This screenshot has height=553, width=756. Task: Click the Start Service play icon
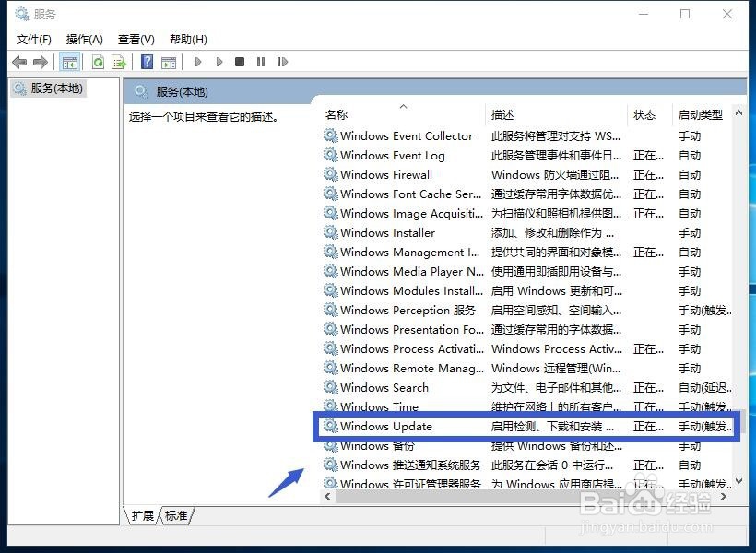[x=198, y=62]
